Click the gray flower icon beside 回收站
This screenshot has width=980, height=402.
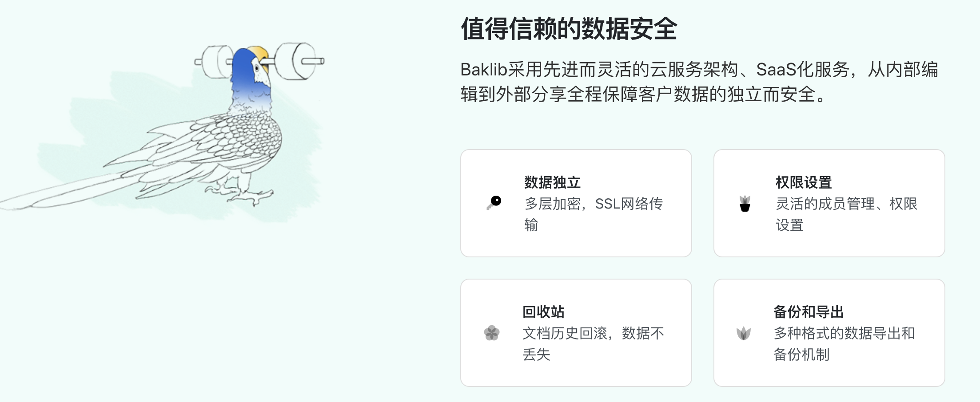(x=492, y=333)
